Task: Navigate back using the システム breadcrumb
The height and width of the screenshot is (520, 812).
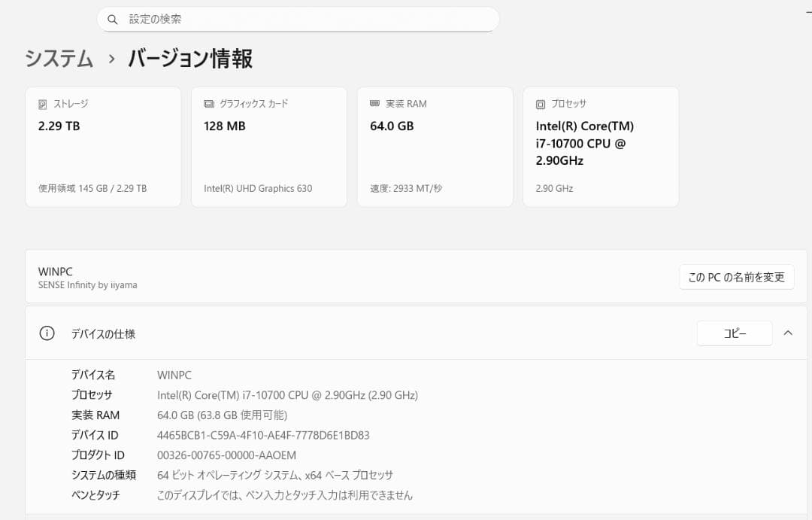Action: (59, 58)
